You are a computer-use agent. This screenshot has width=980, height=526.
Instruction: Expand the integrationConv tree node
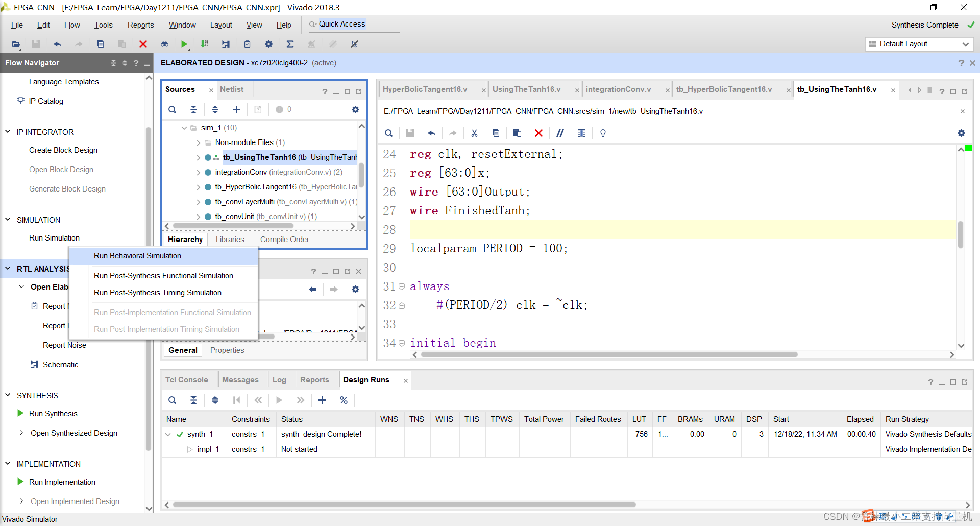(199, 173)
